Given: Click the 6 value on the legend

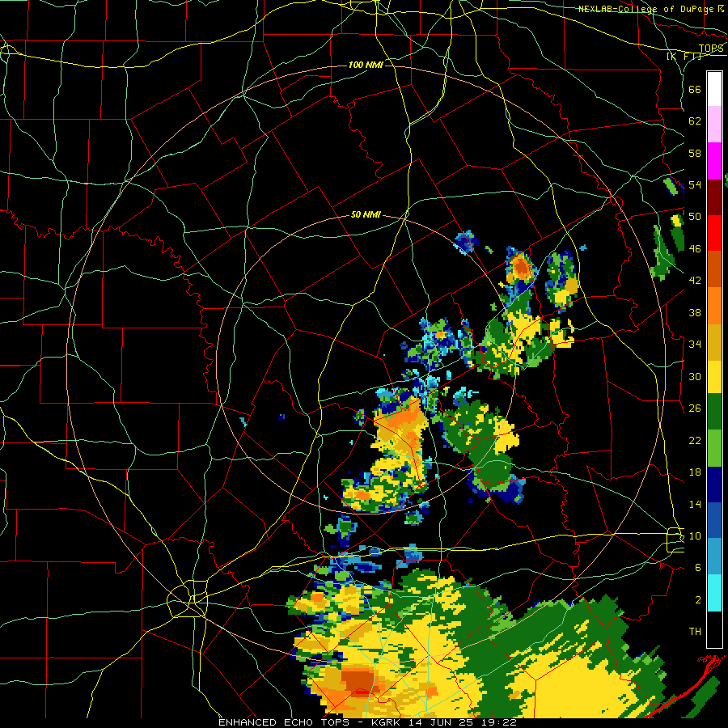Looking at the screenshot, I should point(698,568).
